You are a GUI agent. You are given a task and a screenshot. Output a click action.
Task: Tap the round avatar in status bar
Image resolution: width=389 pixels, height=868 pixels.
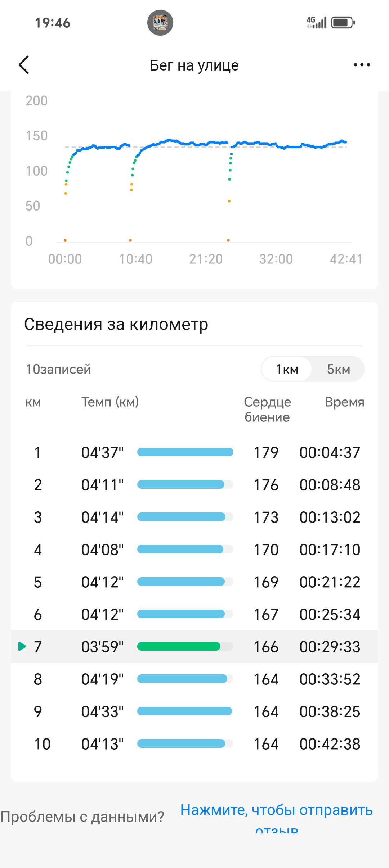click(160, 23)
